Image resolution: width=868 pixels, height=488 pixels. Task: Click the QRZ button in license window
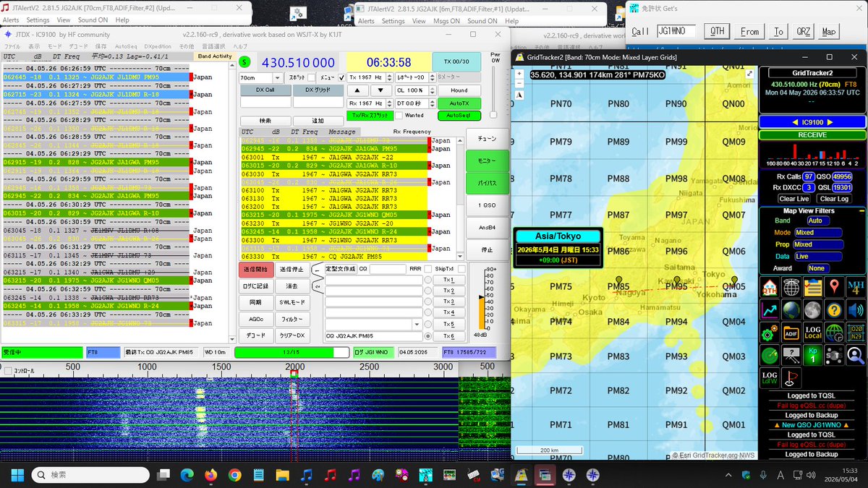(803, 32)
